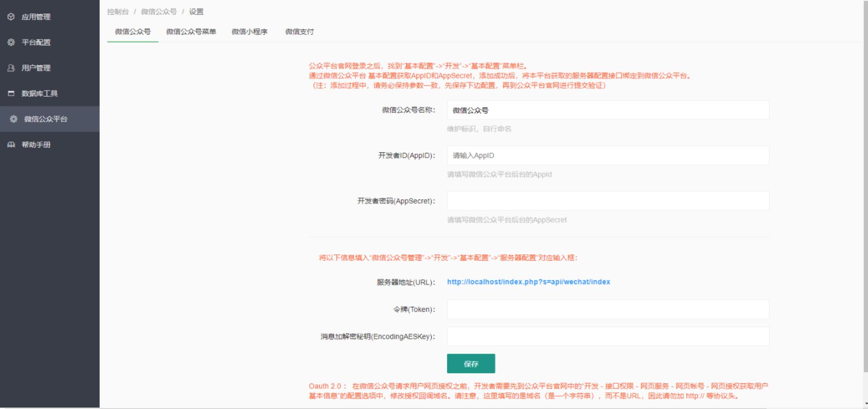This screenshot has width=868, height=409.
Task: Click the 用户管理 person icon
Action: (11, 68)
